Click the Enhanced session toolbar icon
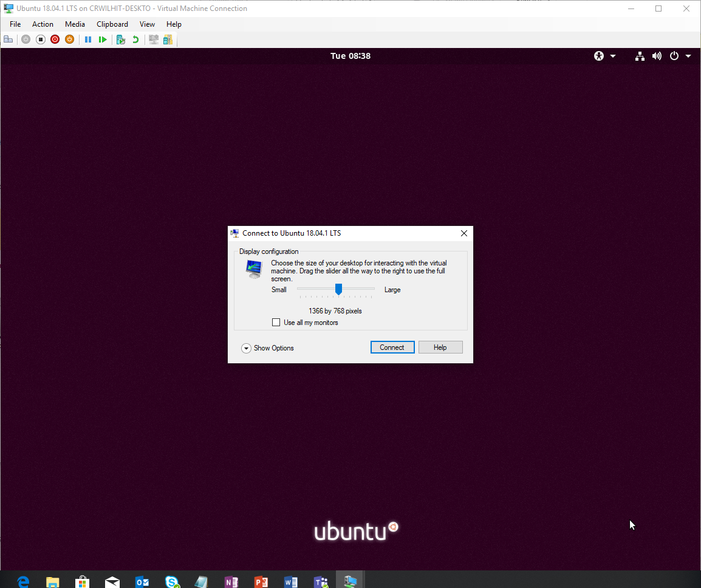Screen dimensions: 701x588 154,39
